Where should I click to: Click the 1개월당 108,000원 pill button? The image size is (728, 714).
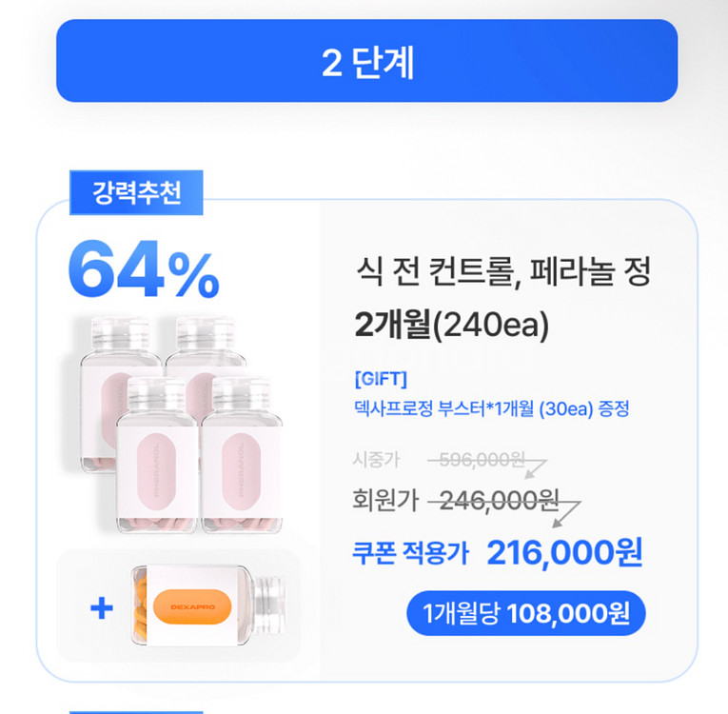tap(526, 613)
